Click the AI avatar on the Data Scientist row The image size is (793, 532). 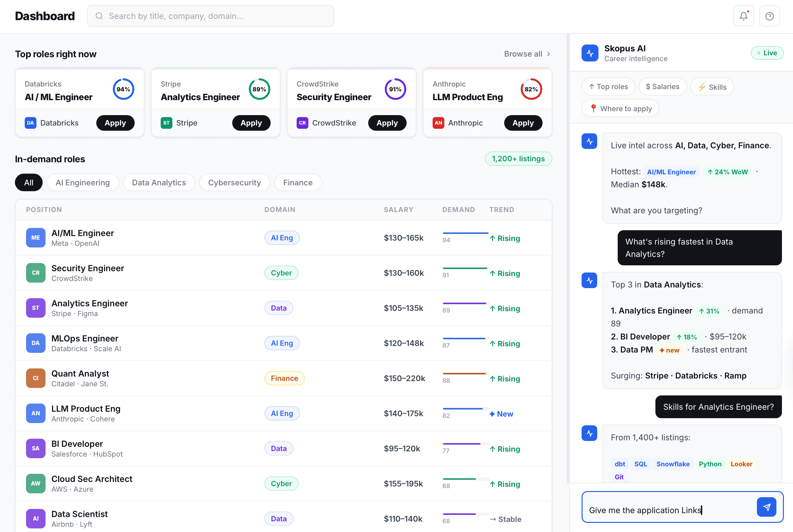point(36,519)
